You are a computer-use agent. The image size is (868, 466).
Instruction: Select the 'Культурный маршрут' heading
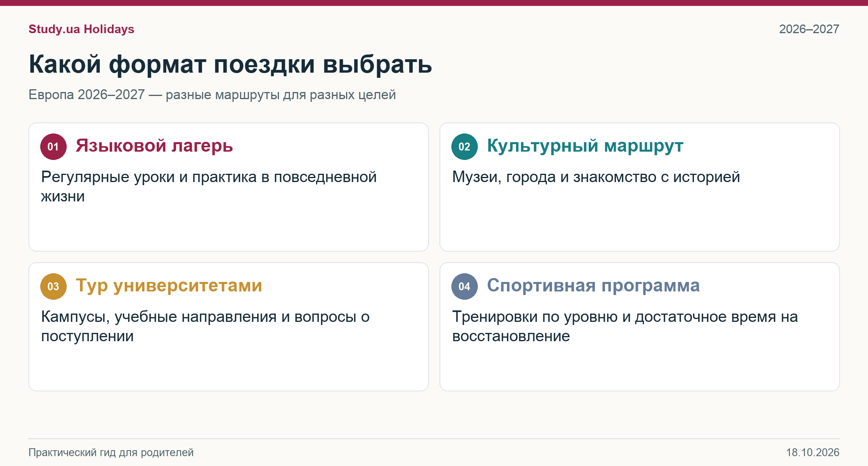tap(585, 146)
